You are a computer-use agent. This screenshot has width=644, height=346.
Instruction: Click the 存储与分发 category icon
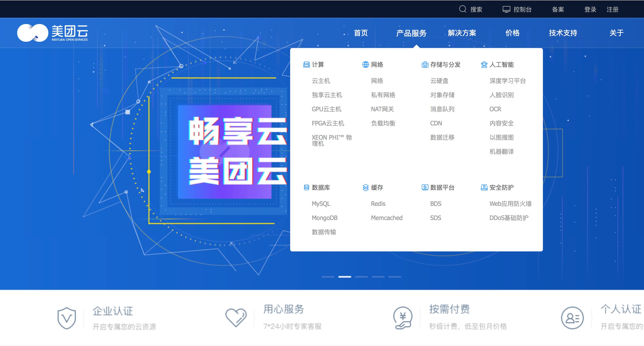[x=425, y=65]
